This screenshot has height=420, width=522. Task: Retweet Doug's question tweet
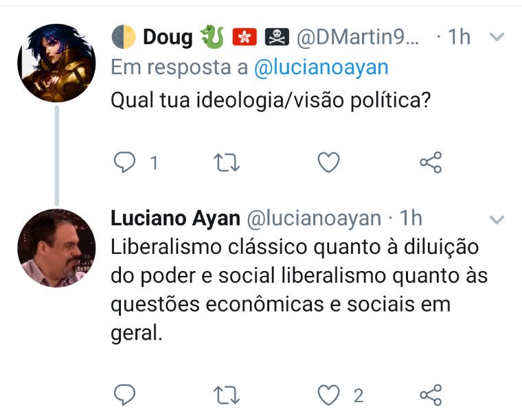[x=226, y=162]
